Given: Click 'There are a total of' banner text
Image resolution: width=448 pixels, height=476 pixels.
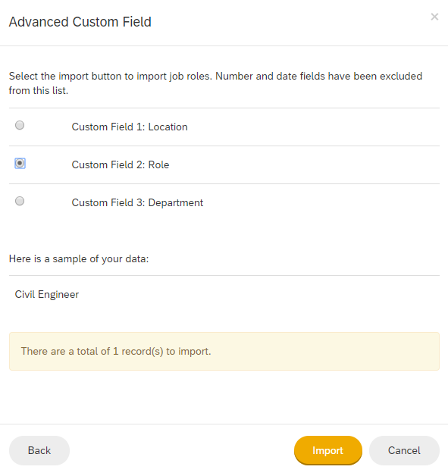Looking at the screenshot, I should coord(65,351).
